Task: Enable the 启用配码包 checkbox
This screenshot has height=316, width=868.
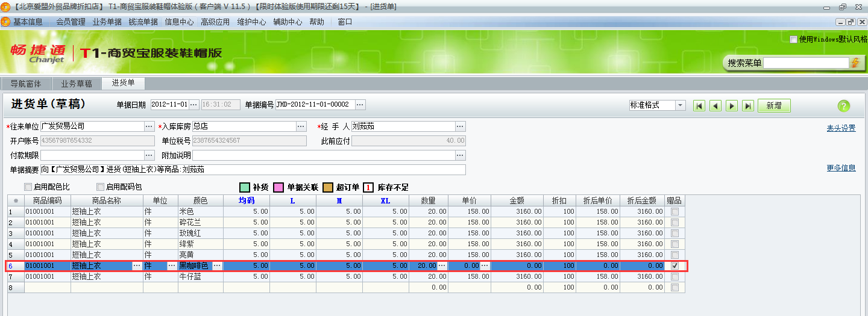Action: click(100, 187)
